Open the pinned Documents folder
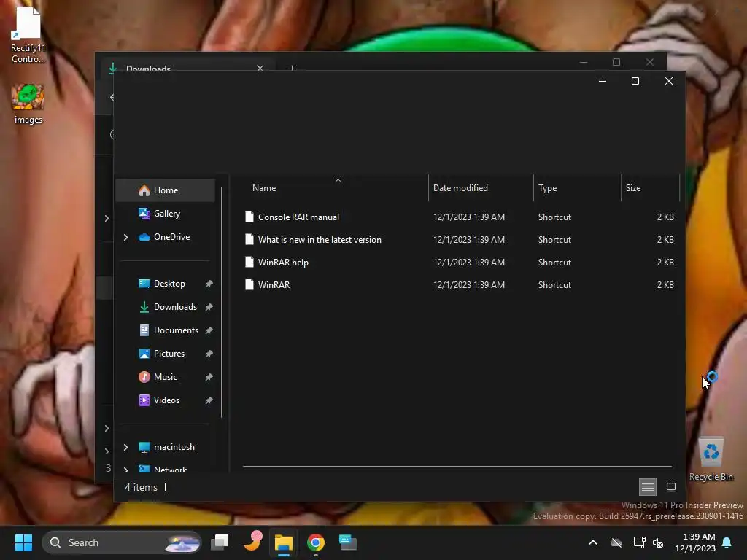 pos(176,330)
